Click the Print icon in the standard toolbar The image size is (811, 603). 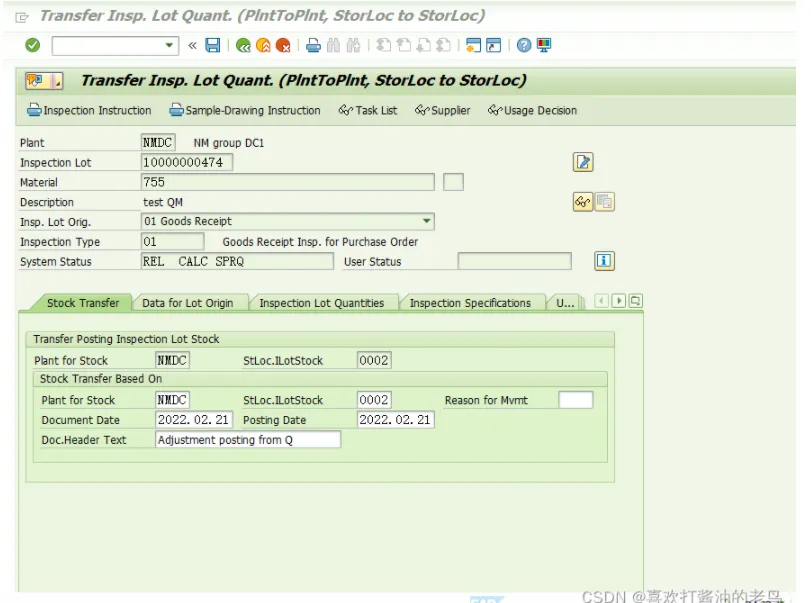[313, 46]
